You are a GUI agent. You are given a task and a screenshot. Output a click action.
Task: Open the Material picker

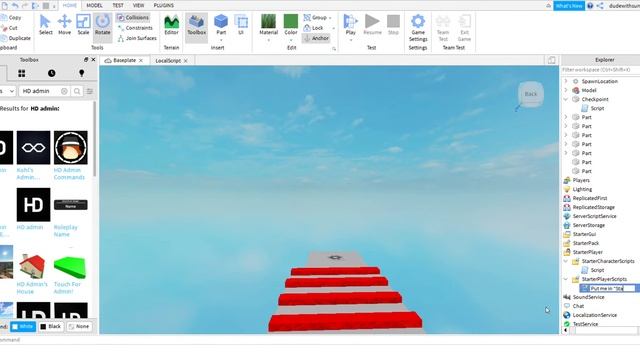click(268, 25)
